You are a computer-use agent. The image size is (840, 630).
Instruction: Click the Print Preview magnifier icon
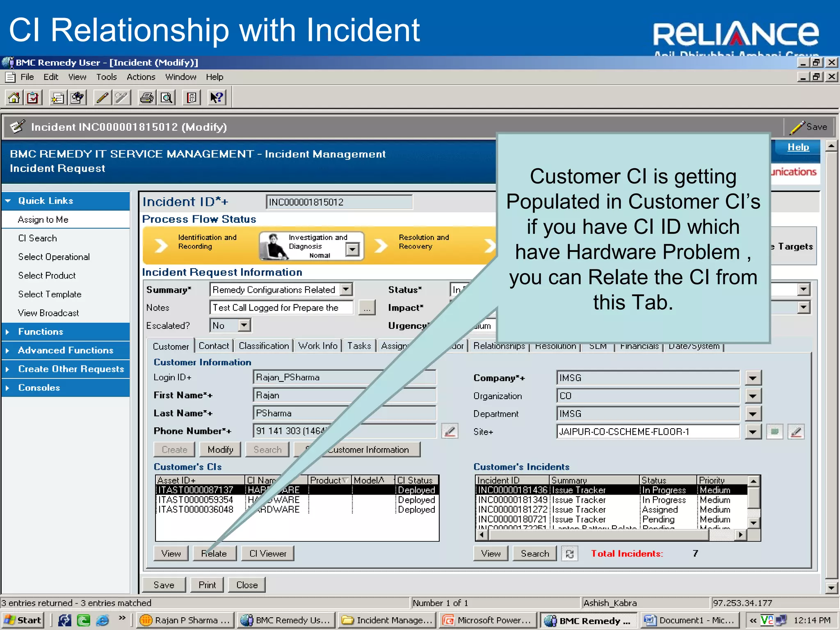pyautogui.click(x=166, y=98)
